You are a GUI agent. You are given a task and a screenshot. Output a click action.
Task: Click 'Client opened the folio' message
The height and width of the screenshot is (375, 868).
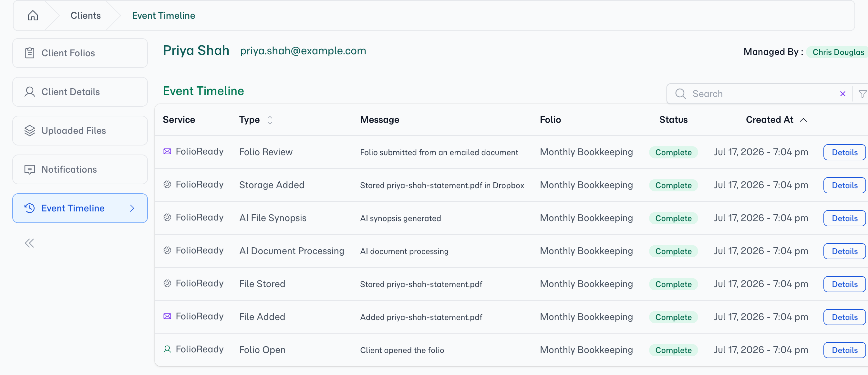(402, 350)
